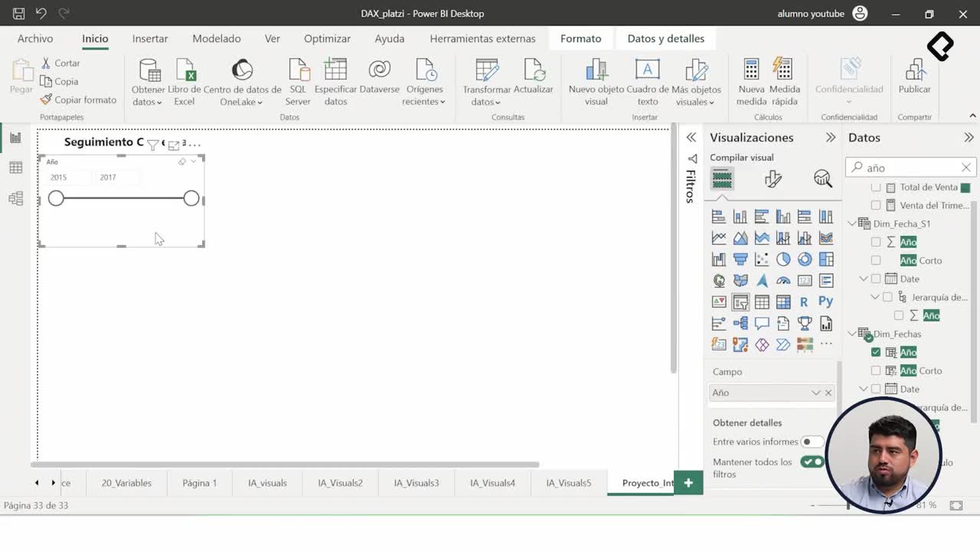Select the treemap visual
Image resolution: width=980 pixels, height=551 pixels.
pos(825,259)
